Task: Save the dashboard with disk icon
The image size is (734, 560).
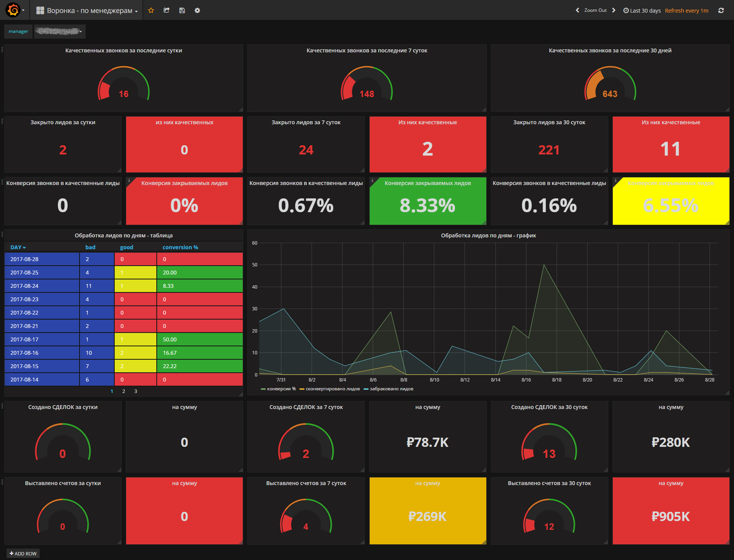Action: [182, 10]
